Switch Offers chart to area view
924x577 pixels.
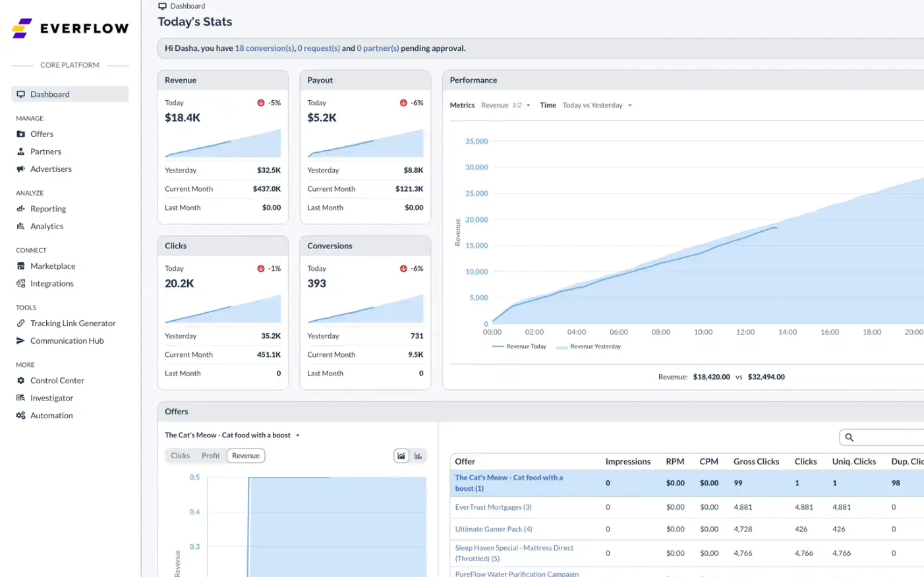click(401, 456)
